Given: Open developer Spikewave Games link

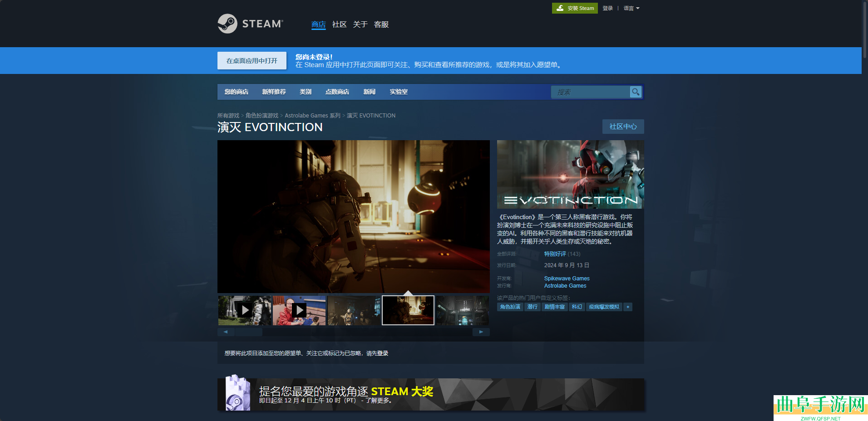Looking at the screenshot, I should pos(567,279).
